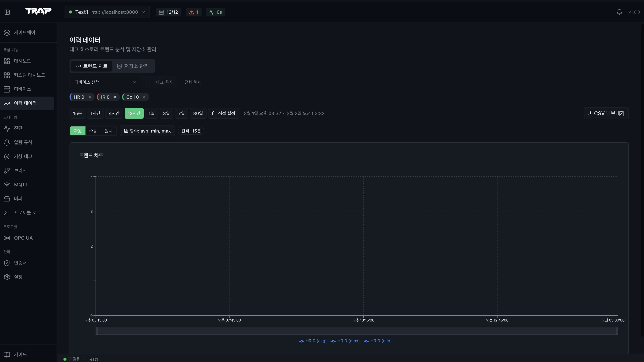Screen dimensions: 644x362
Task: Switch to the 저장소 관리 tab
Action: click(x=133, y=66)
